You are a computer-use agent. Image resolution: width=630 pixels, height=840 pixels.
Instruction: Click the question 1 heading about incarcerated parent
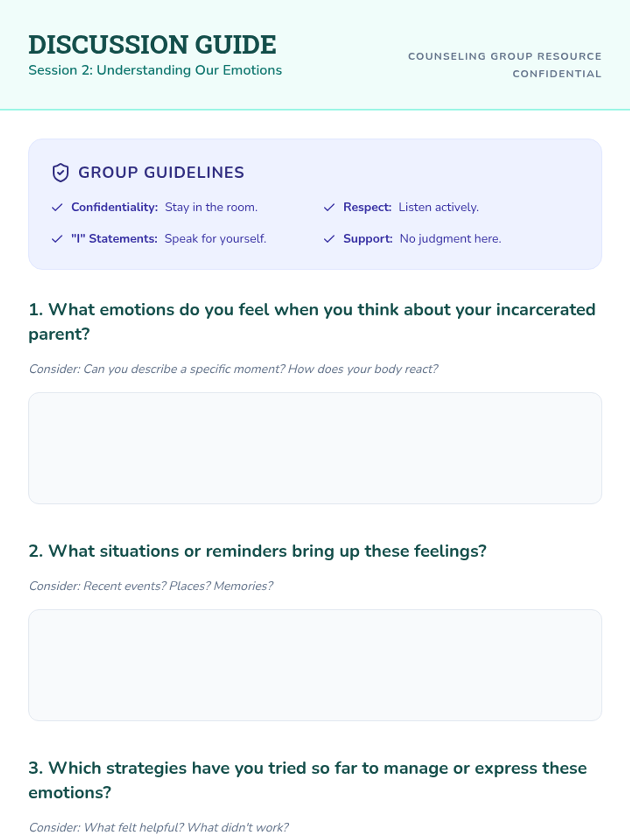click(x=312, y=321)
